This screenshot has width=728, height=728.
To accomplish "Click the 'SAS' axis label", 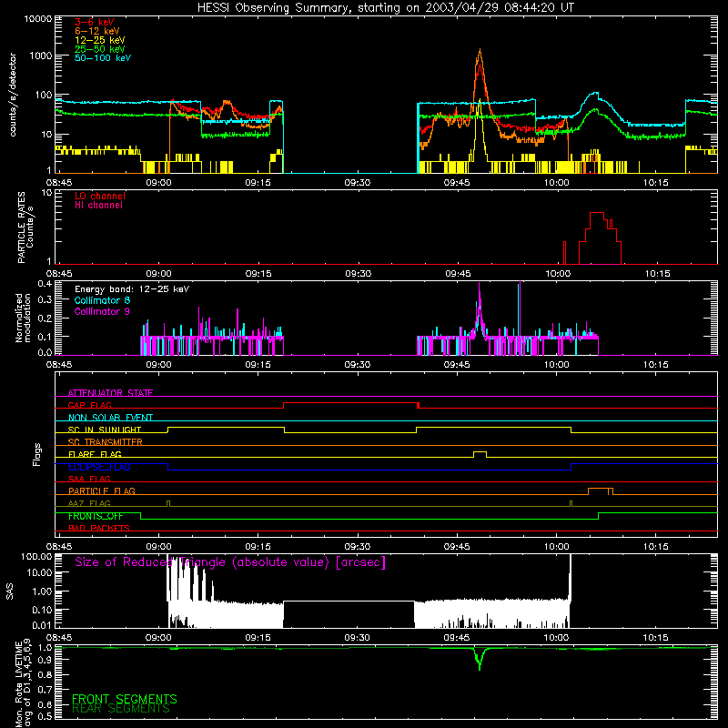I will 10,591.
